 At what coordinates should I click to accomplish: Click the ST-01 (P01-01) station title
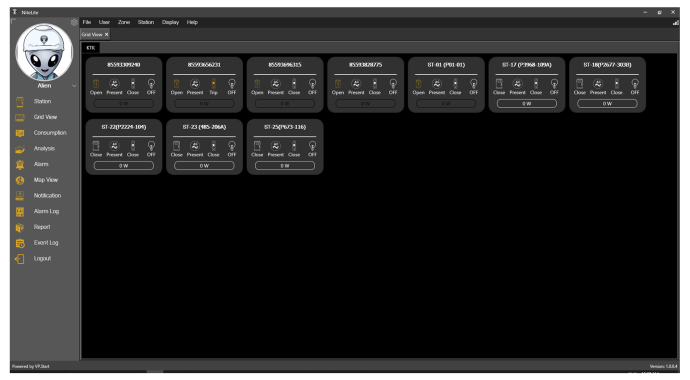click(x=446, y=65)
